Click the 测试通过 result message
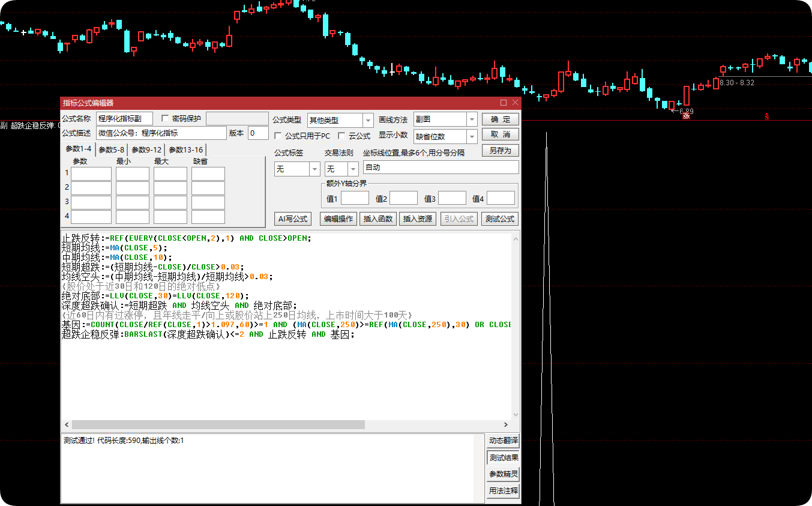812x506 pixels. (124, 441)
